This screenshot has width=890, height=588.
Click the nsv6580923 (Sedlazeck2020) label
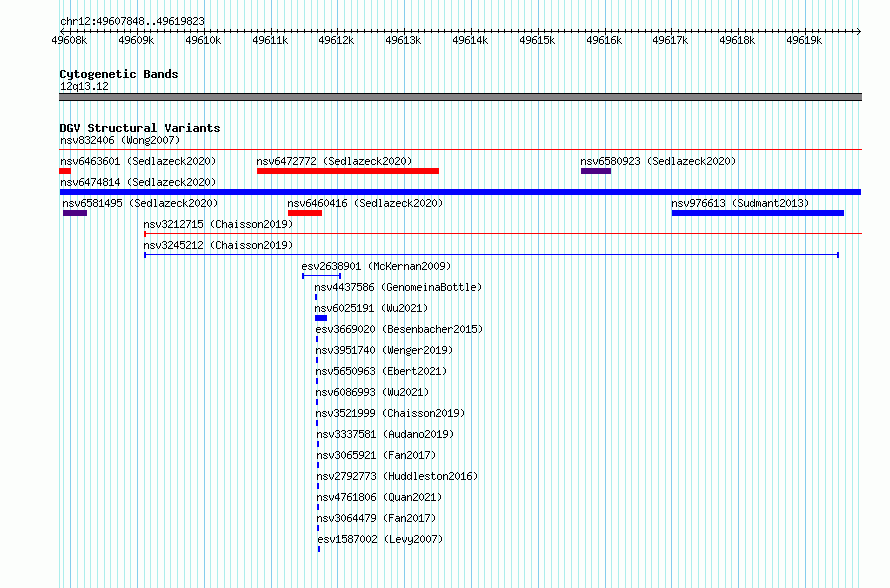(x=658, y=161)
